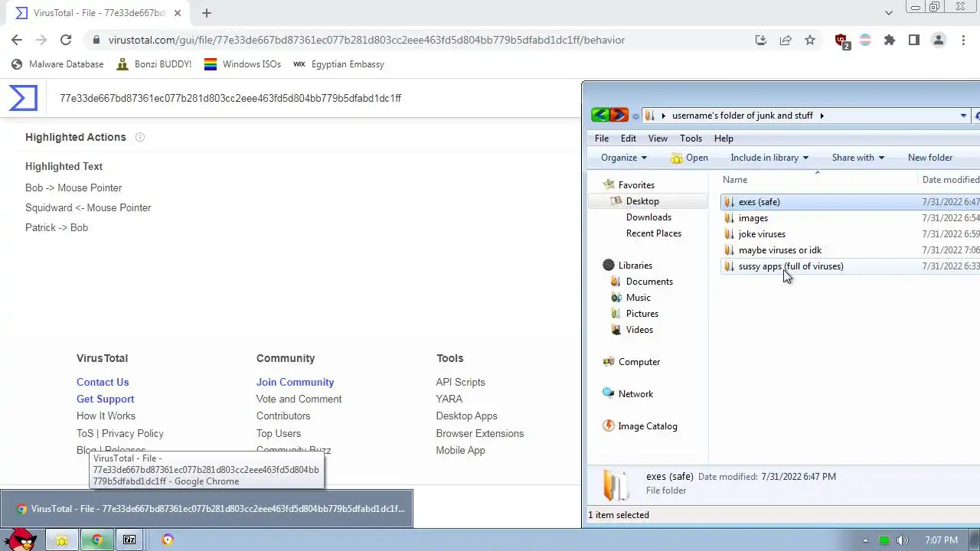Open Computer in the navigation pane
This screenshot has width=980, height=551.
pyautogui.click(x=639, y=362)
